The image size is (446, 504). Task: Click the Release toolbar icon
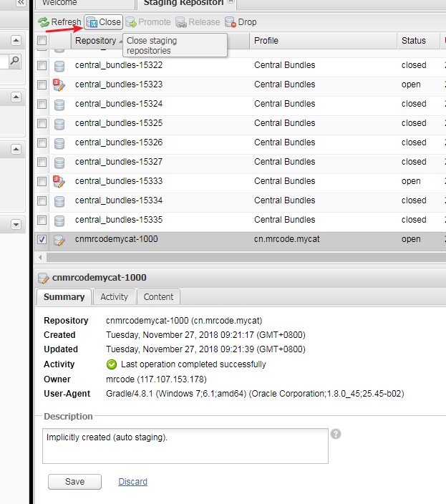181,22
